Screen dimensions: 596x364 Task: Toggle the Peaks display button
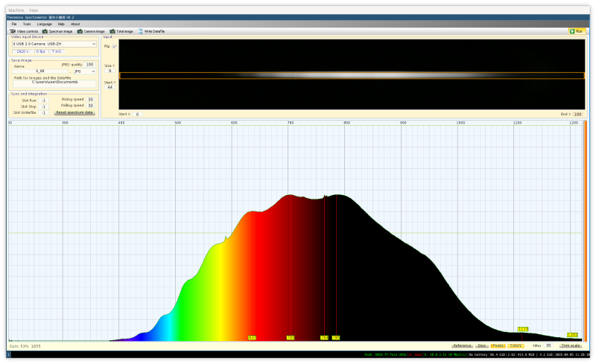click(498, 345)
